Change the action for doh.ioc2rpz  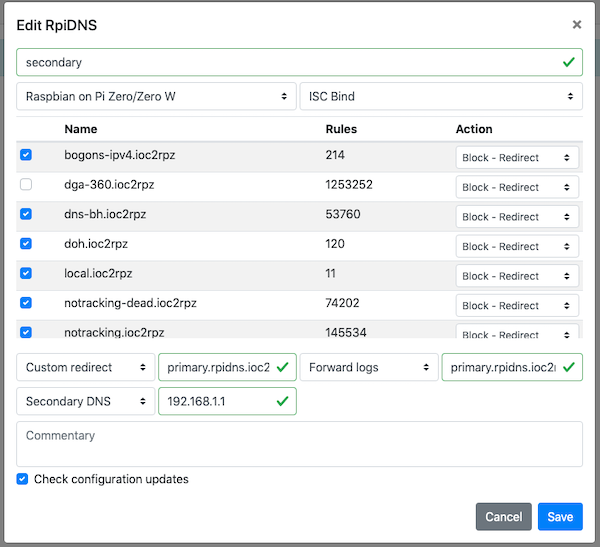(x=517, y=247)
